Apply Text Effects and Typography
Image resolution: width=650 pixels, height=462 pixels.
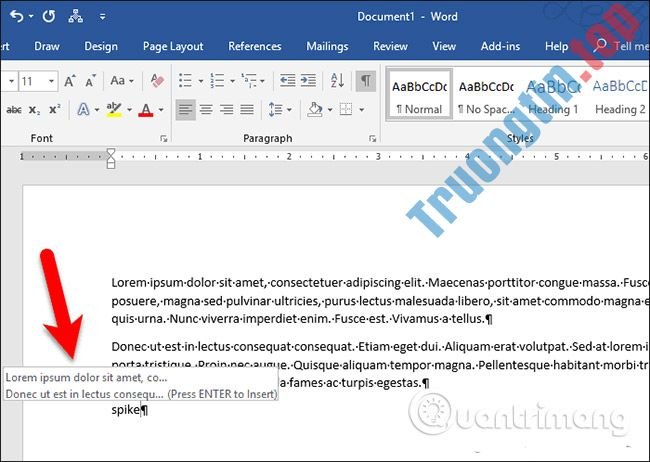pyautogui.click(x=83, y=109)
